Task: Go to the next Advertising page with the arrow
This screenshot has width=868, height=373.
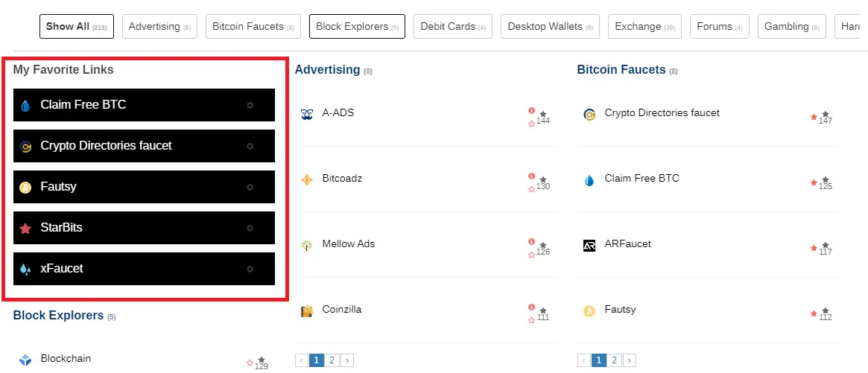Action: [347, 361]
